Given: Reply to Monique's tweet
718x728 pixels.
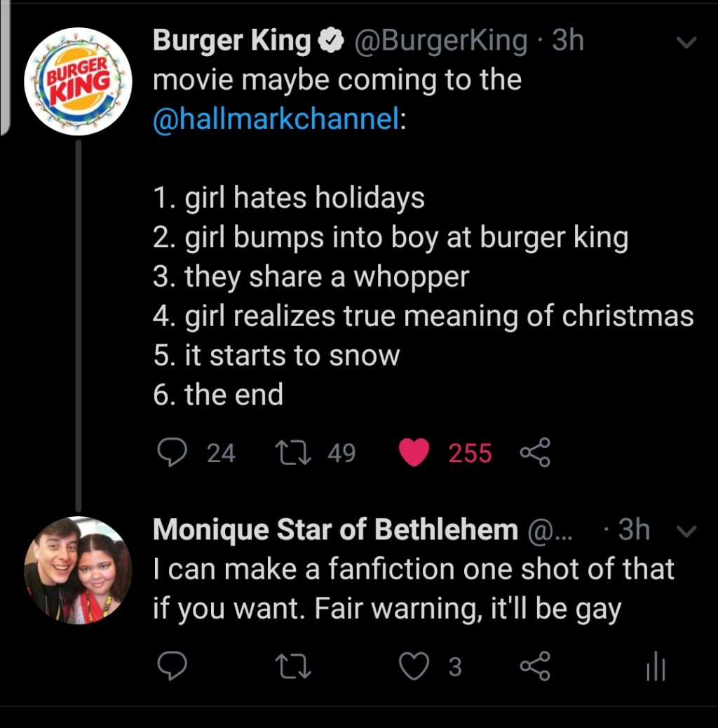Looking at the screenshot, I should coord(170,667).
